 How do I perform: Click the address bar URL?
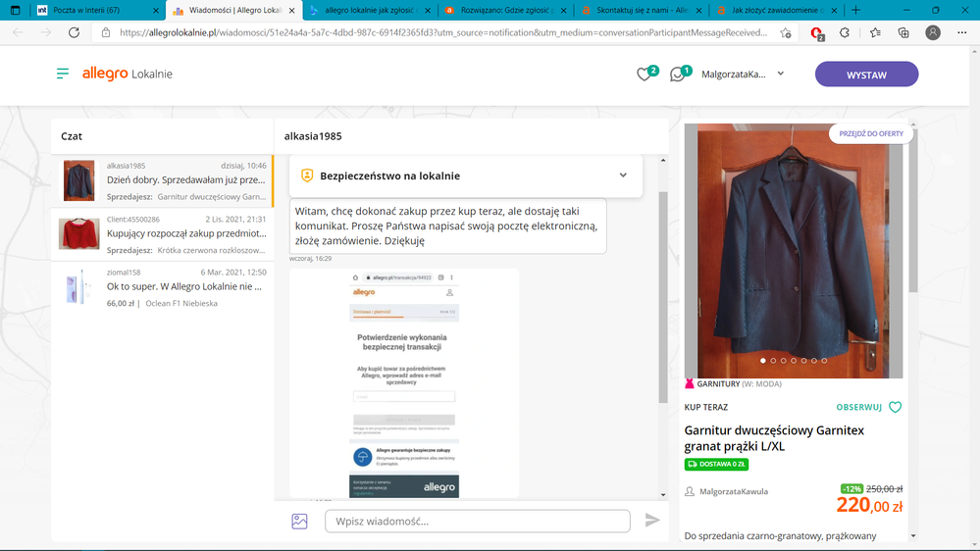click(443, 32)
